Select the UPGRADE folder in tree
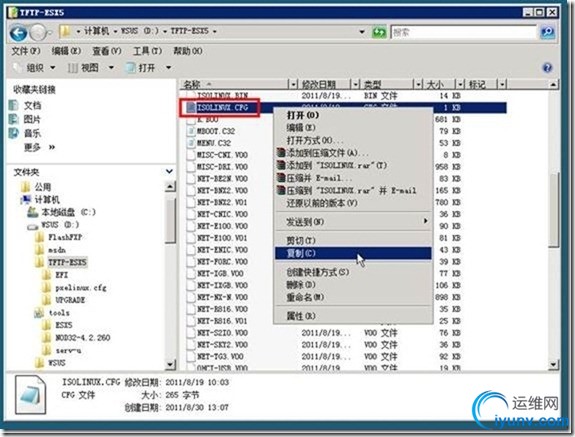 coord(70,300)
